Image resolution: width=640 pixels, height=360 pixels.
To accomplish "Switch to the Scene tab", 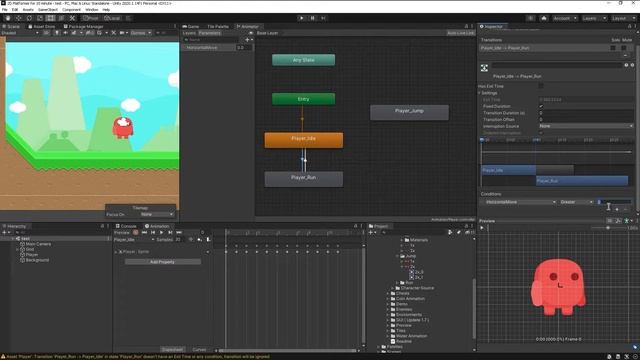I will (11, 27).
